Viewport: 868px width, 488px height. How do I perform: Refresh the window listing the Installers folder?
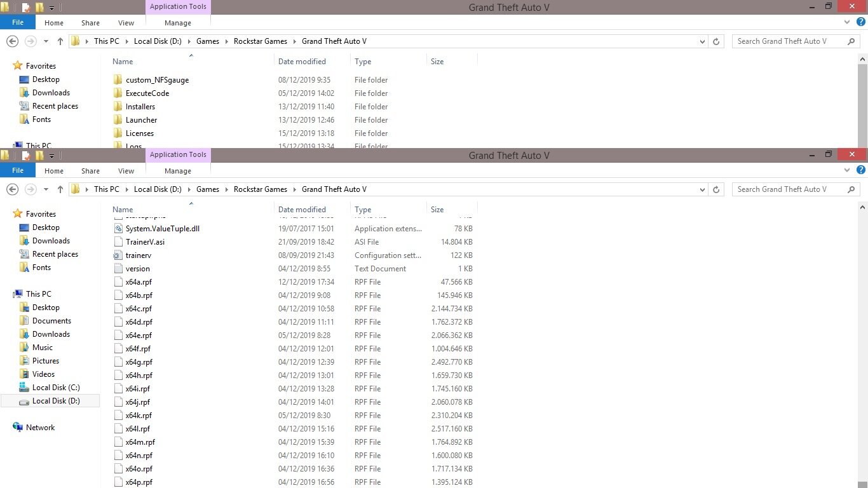[x=716, y=41]
